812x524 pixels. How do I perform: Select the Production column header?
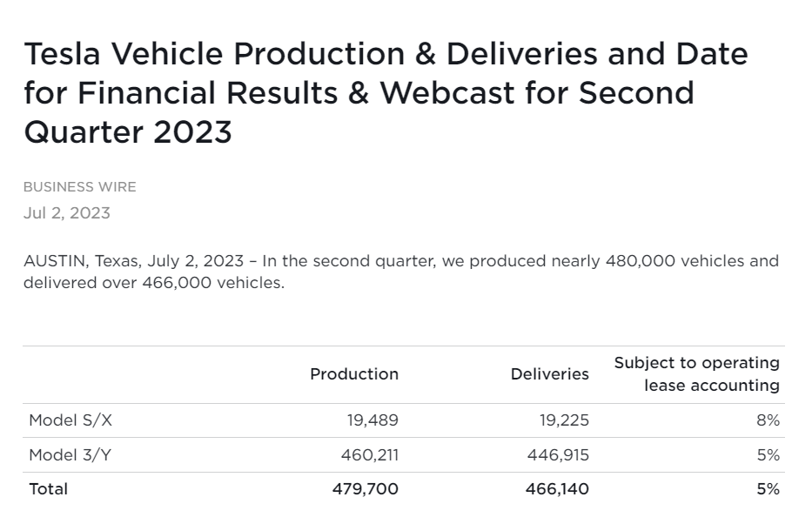click(x=353, y=374)
